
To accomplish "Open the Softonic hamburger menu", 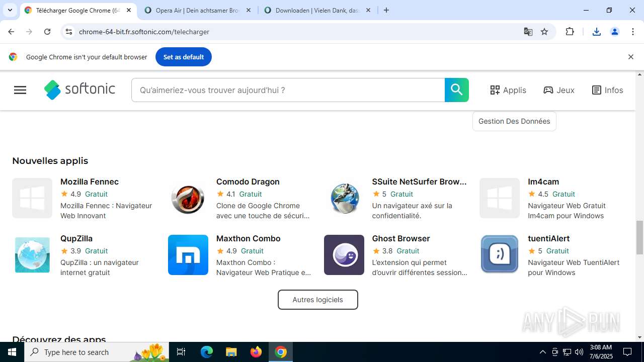I will [x=20, y=90].
